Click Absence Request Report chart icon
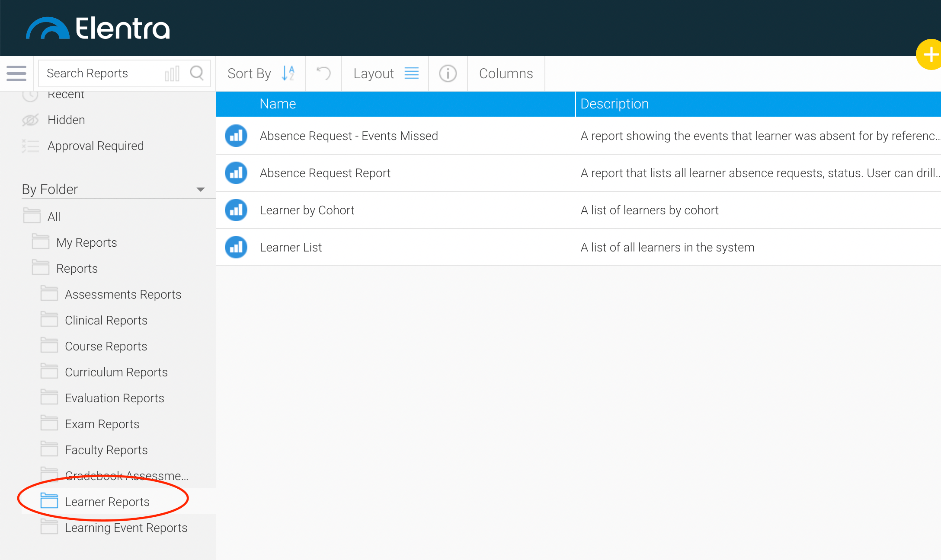 pyautogui.click(x=236, y=173)
